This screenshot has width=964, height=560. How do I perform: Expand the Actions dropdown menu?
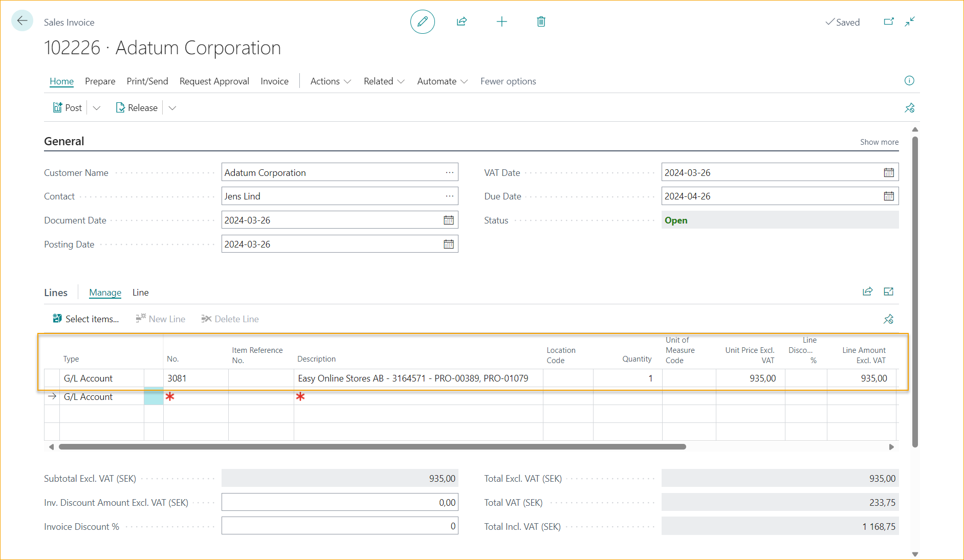(331, 81)
